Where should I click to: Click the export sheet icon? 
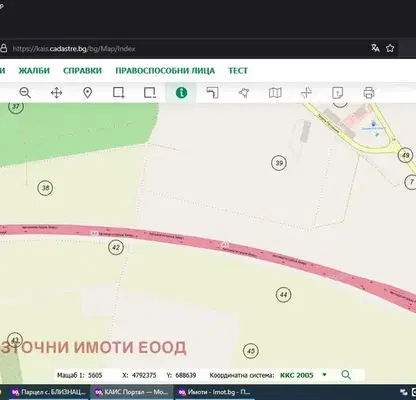[338, 93]
